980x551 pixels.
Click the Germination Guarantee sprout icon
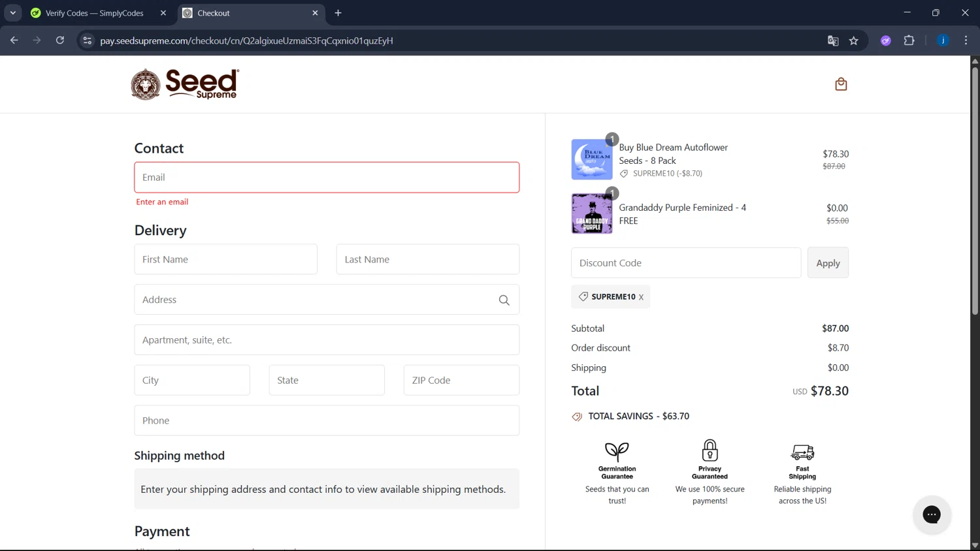(x=617, y=451)
